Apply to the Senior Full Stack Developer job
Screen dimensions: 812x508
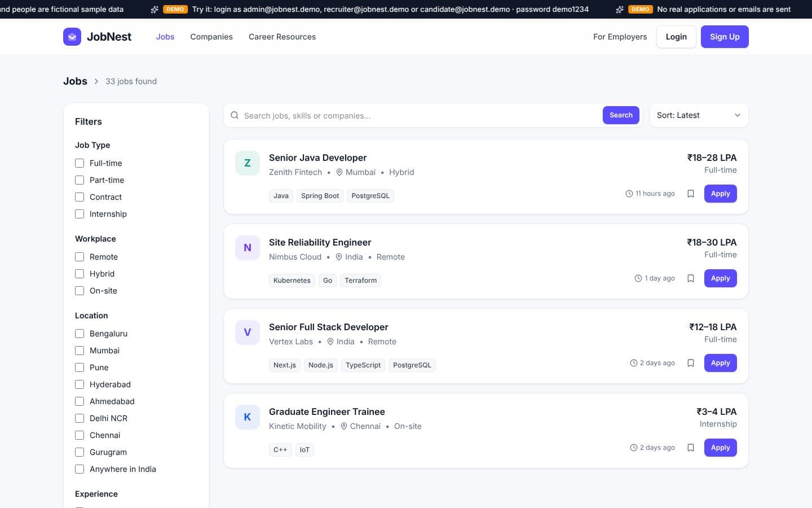point(720,363)
